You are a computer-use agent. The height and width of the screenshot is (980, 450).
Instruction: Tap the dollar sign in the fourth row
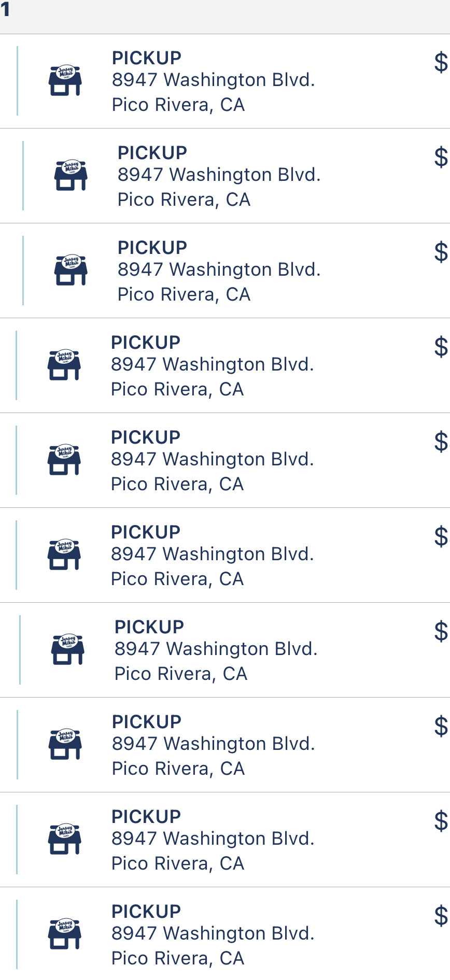(441, 347)
